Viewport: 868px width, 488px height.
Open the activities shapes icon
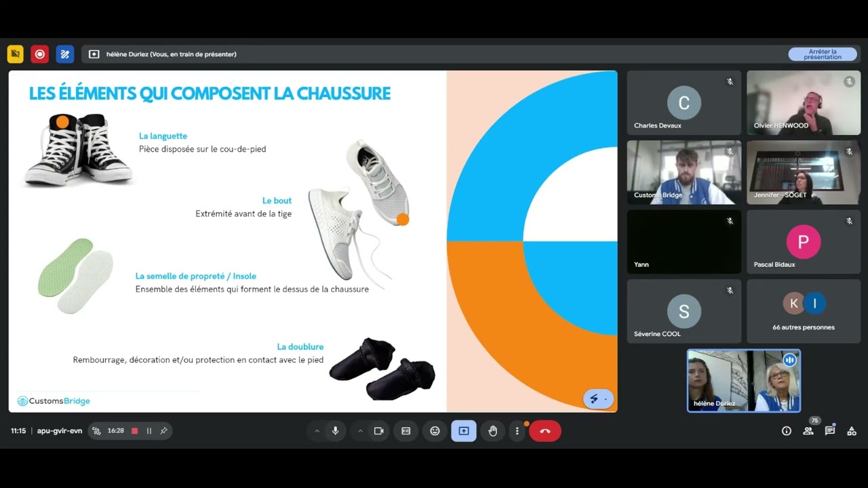[x=852, y=431]
